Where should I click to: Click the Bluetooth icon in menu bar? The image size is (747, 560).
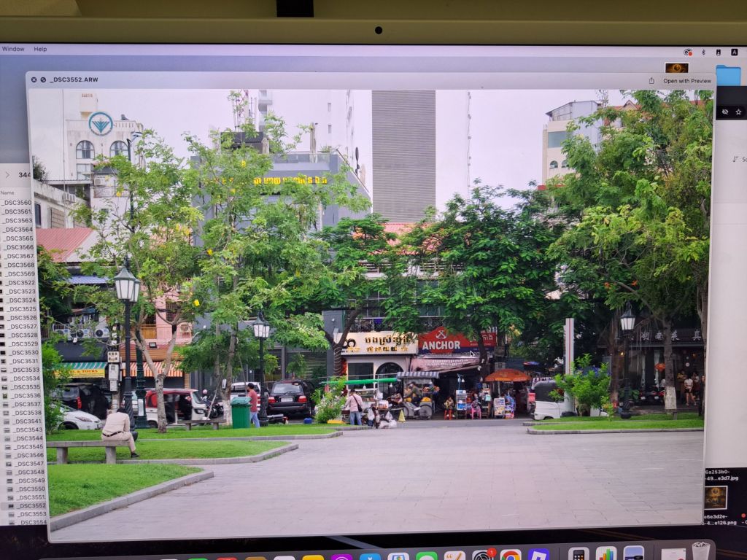point(703,52)
